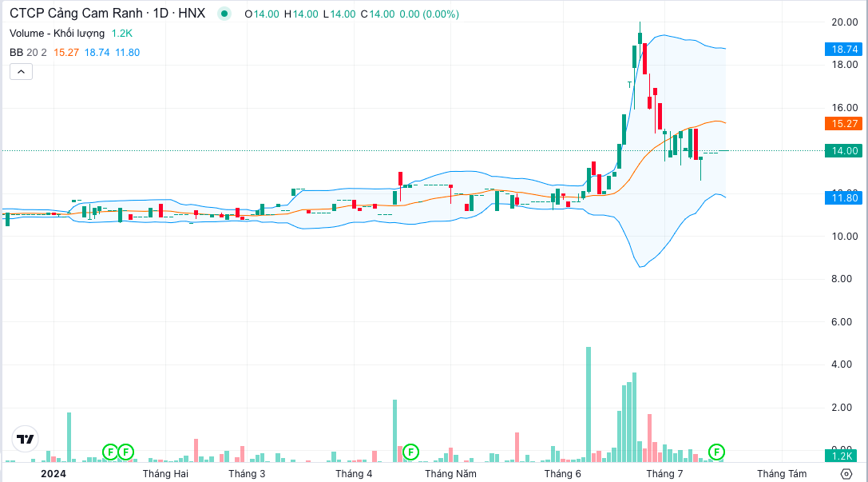Click the Tháng 6 time axis label
Viewport: 868px width, 482px height.
pyautogui.click(x=562, y=474)
